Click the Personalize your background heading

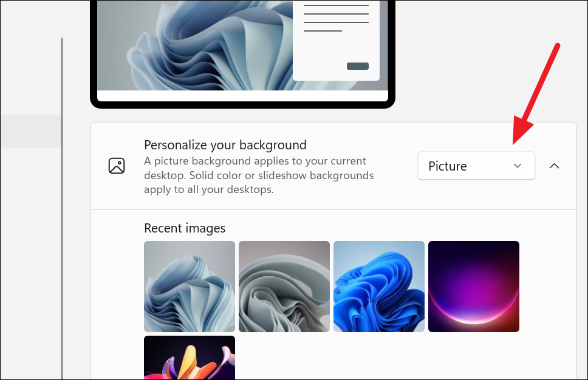(x=225, y=144)
